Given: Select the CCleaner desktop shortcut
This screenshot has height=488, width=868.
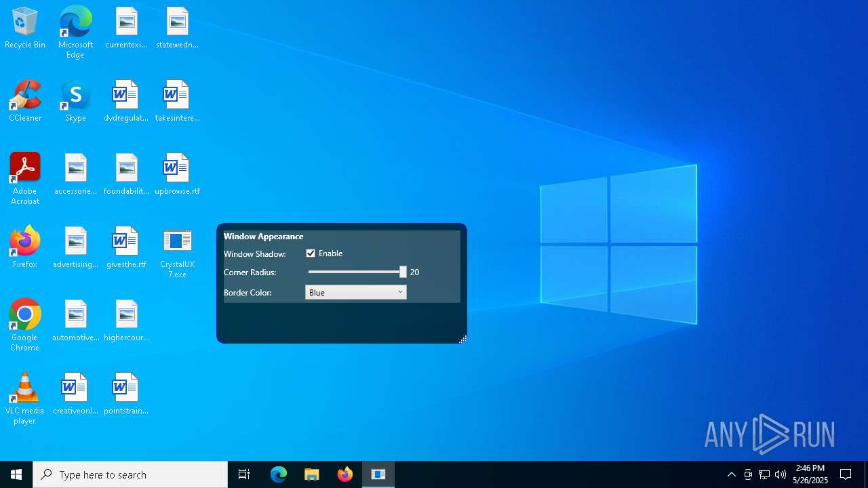Looking at the screenshot, I should (x=25, y=102).
